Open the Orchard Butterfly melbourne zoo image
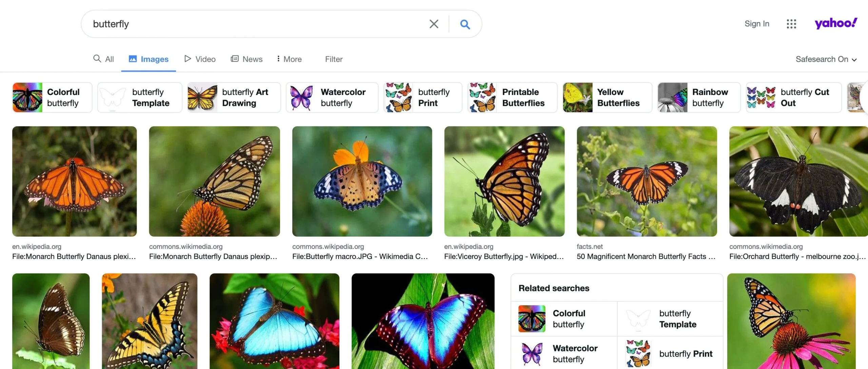Screen dimensions: 868x369 (x=798, y=181)
